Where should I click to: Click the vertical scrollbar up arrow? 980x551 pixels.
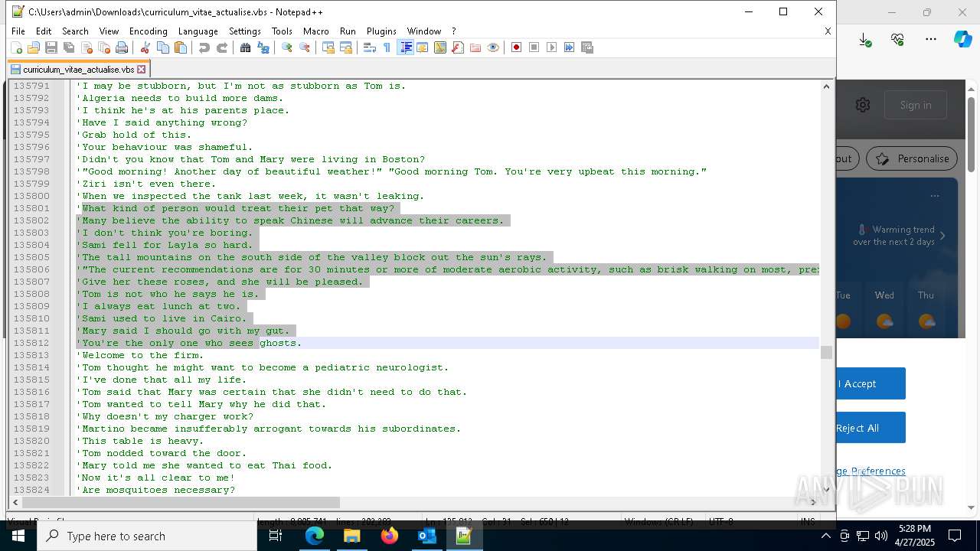[x=826, y=86]
